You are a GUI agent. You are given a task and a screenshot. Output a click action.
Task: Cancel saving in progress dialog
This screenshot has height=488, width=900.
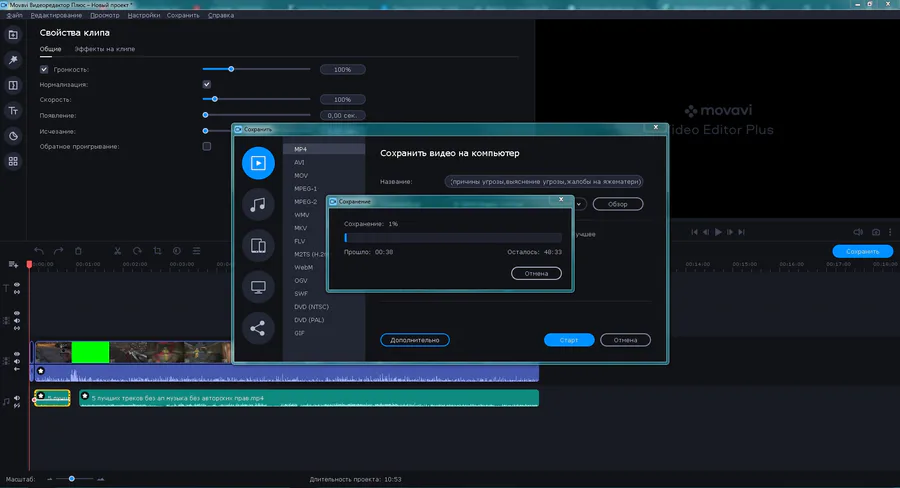(x=536, y=273)
